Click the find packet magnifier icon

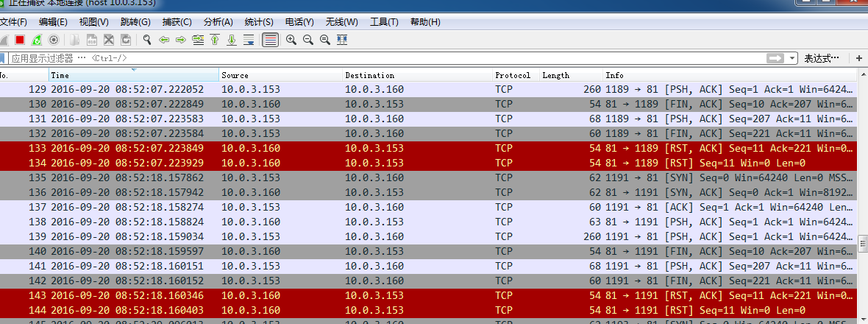pyautogui.click(x=147, y=40)
